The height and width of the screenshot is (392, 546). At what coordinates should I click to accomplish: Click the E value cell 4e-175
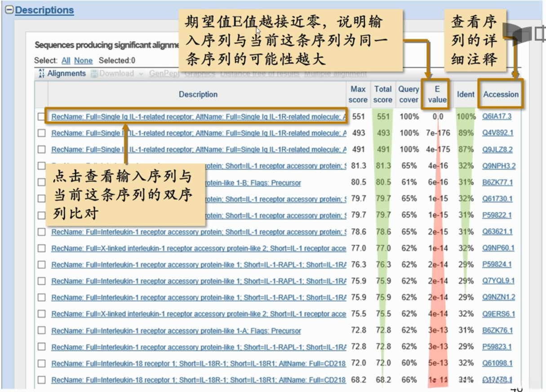(438, 150)
